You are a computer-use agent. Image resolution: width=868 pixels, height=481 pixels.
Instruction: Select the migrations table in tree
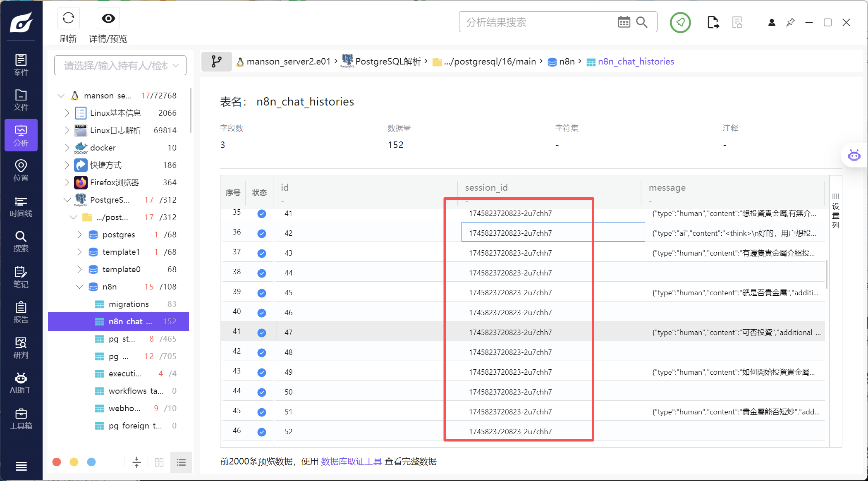coord(128,304)
